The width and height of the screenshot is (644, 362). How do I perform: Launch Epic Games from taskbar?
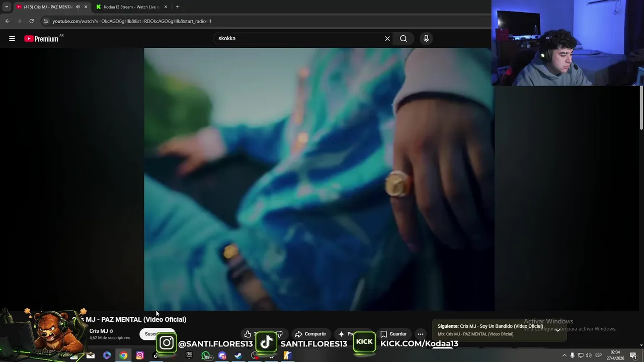pyautogui.click(x=189, y=355)
